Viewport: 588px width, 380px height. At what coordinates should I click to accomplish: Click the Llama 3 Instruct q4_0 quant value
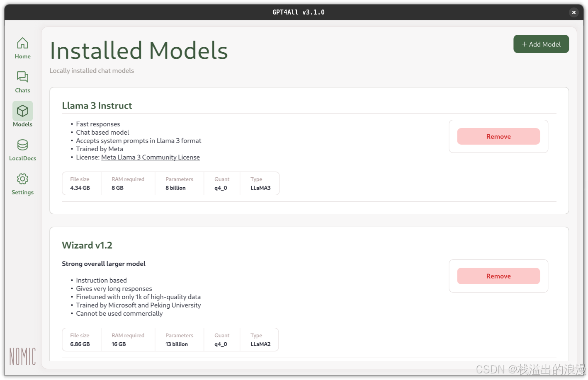click(x=221, y=188)
